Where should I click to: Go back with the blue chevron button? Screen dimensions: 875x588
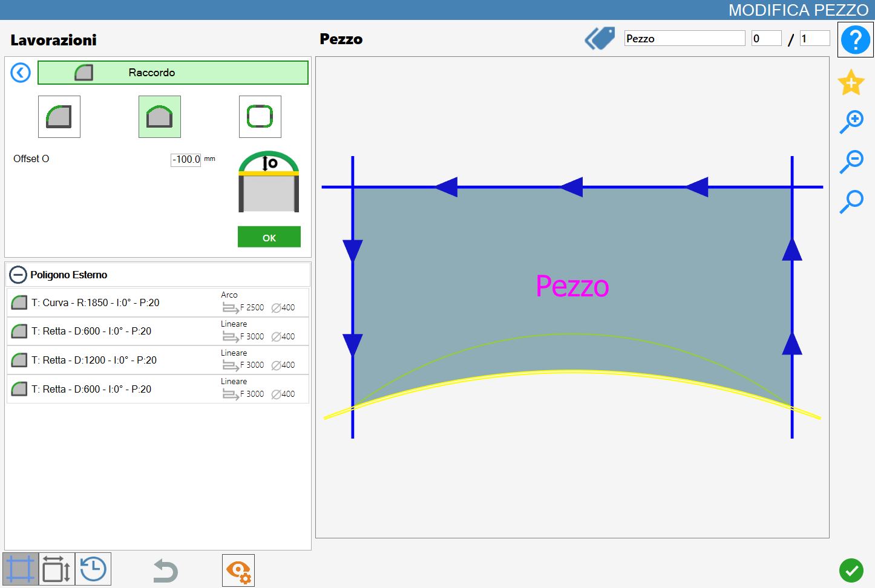coord(21,73)
